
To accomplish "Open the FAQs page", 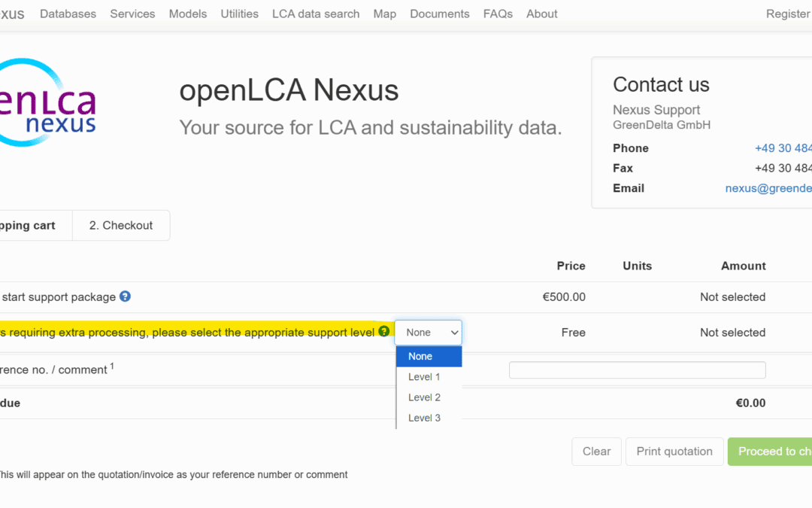I will coord(498,14).
